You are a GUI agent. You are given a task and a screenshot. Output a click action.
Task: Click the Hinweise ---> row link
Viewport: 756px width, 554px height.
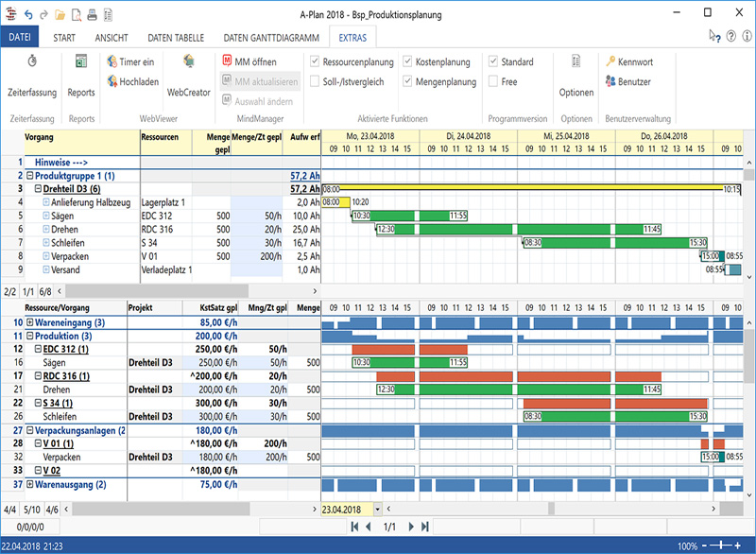[x=61, y=163]
